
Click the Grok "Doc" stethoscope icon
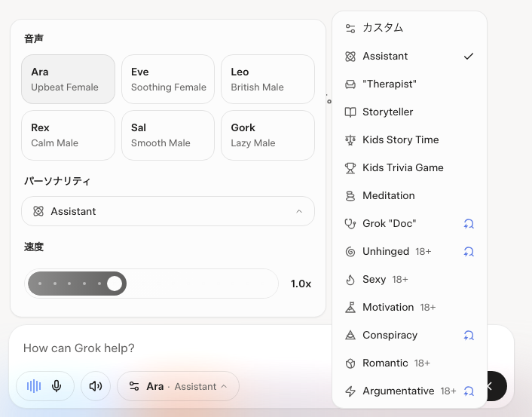click(x=350, y=223)
